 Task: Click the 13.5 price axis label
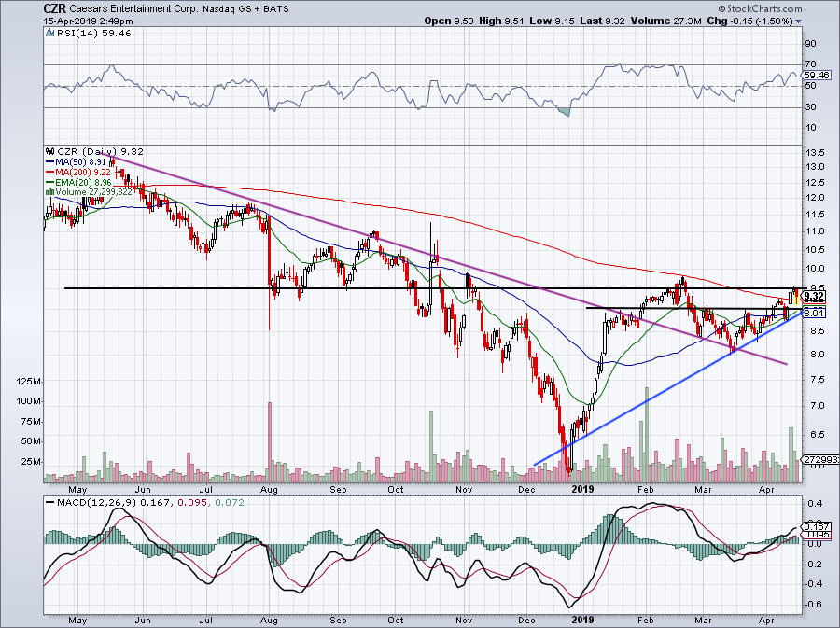(815, 153)
